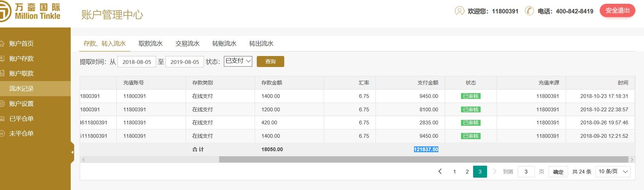Click the user avatar icon beside welcome text
Screen dimensions: 644x190
coord(459,11)
